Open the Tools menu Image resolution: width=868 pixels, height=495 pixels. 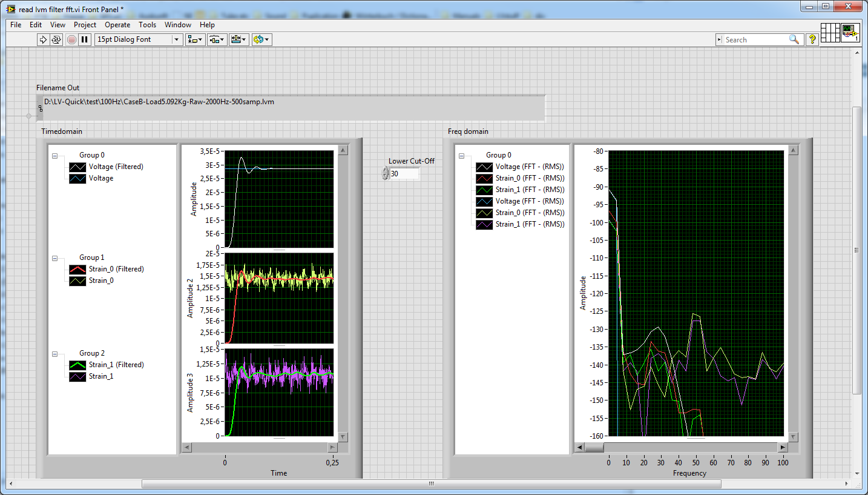pyautogui.click(x=147, y=25)
